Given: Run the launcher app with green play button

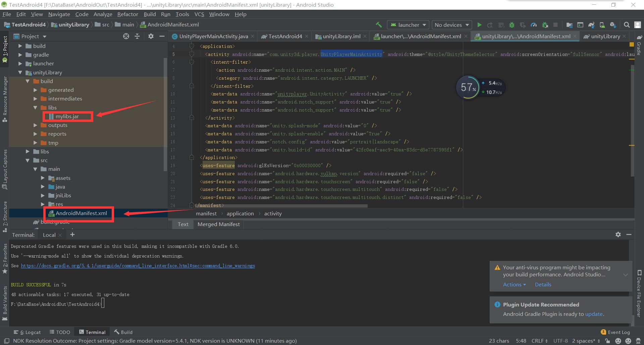Looking at the screenshot, I should tap(479, 25).
